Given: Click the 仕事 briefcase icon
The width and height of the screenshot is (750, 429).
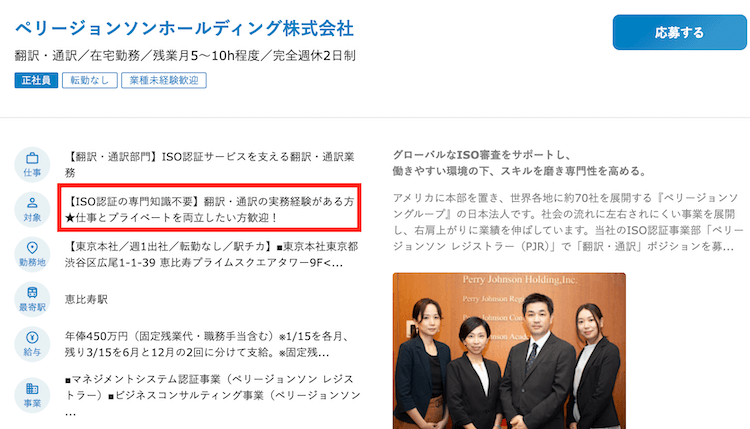Looking at the screenshot, I should pyautogui.click(x=32, y=165).
